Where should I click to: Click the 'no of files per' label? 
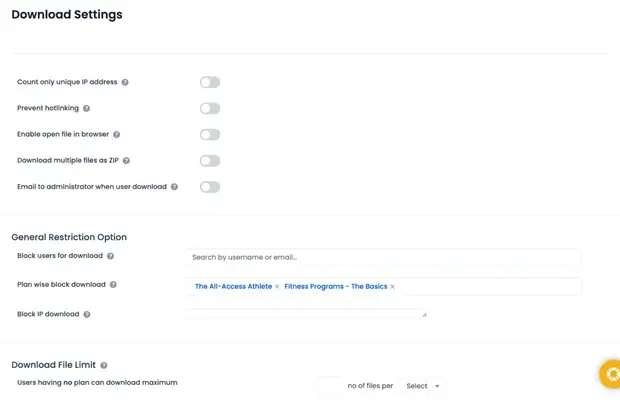[x=370, y=386]
